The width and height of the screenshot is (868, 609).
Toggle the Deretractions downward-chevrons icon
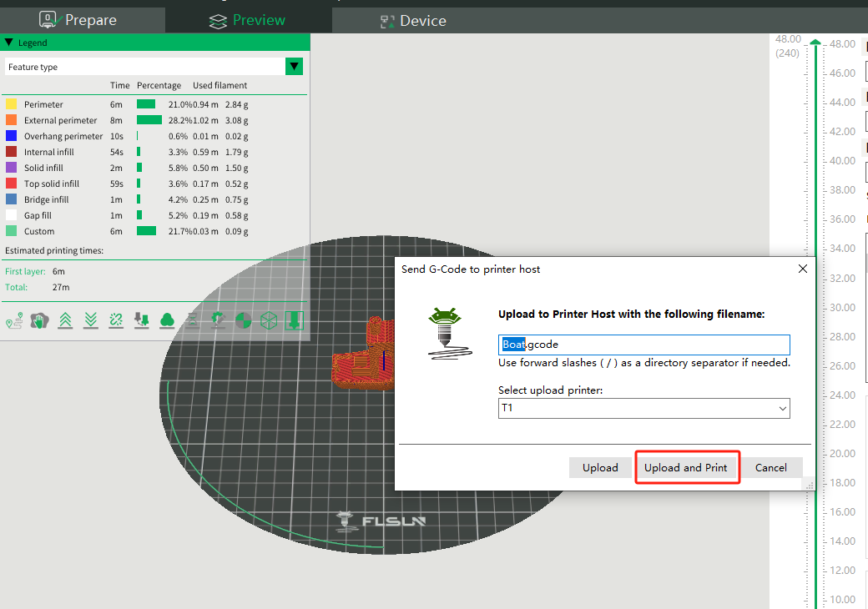tap(90, 320)
